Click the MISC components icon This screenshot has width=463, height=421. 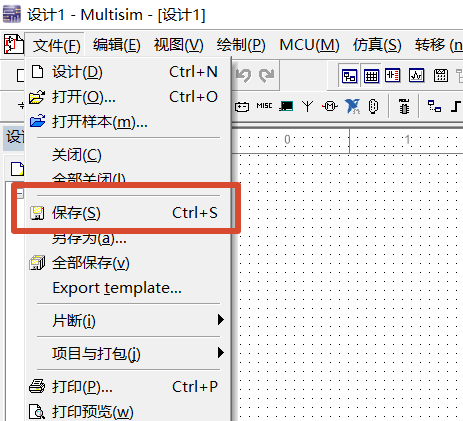pyautogui.click(x=264, y=106)
